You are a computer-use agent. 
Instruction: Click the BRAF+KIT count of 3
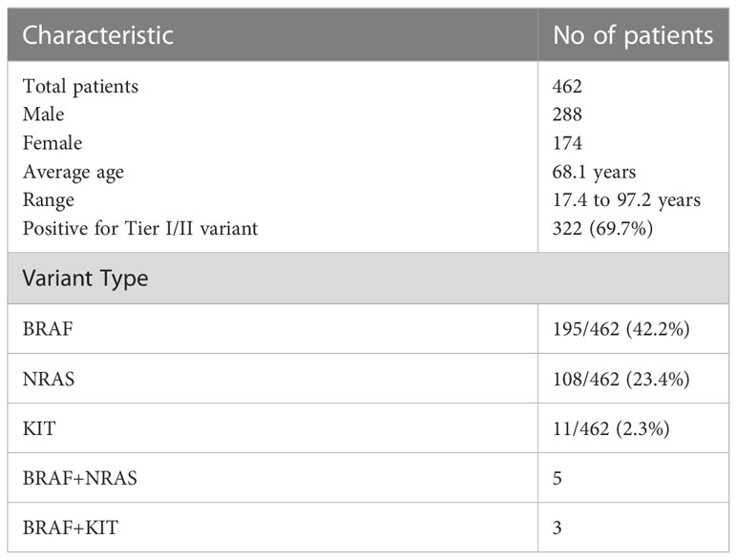[x=557, y=528]
